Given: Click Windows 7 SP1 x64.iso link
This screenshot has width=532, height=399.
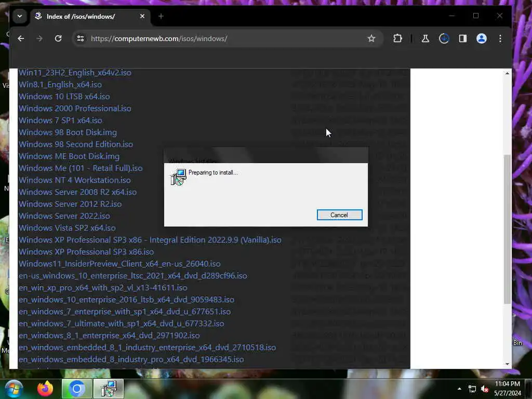Looking at the screenshot, I should click(60, 121).
